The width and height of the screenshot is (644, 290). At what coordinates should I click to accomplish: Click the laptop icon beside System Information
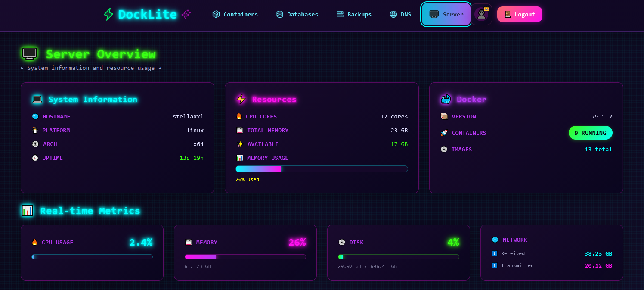click(37, 99)
